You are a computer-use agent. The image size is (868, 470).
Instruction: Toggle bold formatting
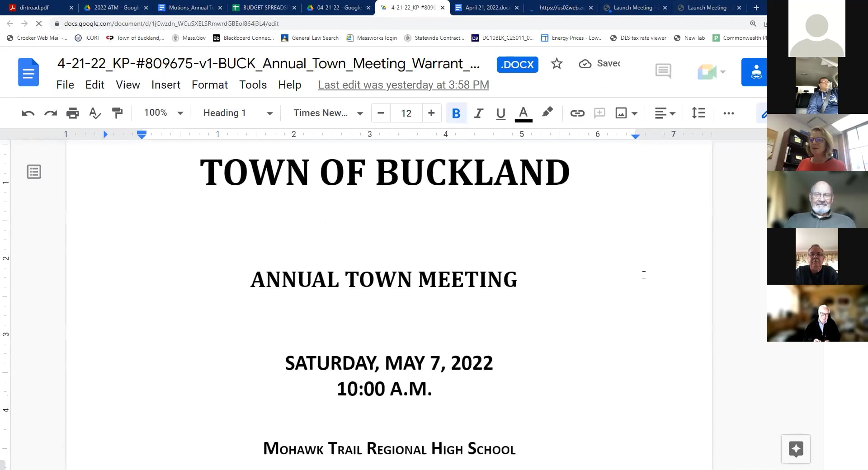click(456, 113)
